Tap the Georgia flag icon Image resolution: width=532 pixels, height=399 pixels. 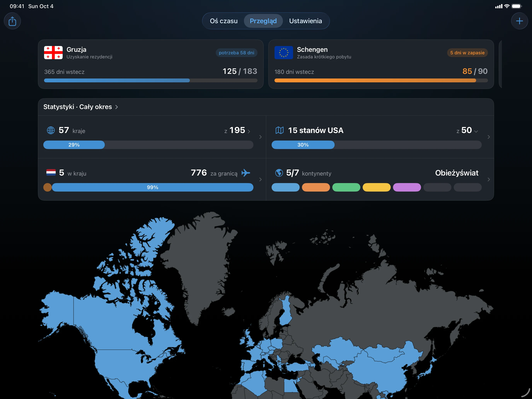53,52
